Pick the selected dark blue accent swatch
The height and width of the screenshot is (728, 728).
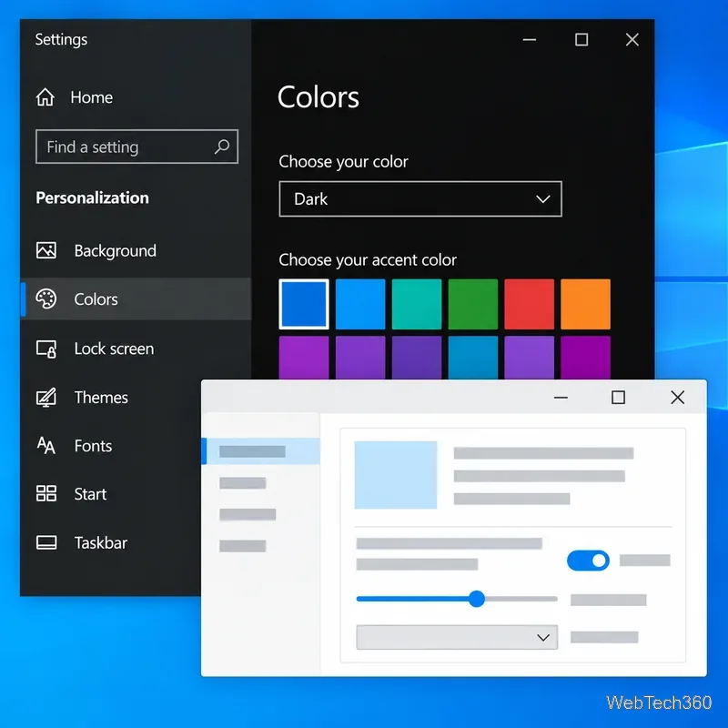click(304, 304)
